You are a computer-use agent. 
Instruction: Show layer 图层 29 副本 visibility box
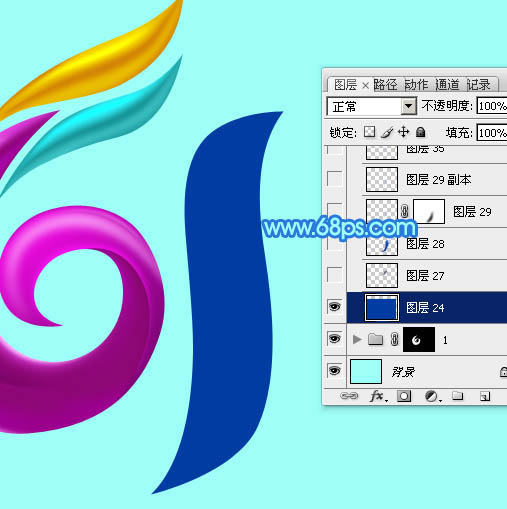pyautogui.click(x=335, y=179)
